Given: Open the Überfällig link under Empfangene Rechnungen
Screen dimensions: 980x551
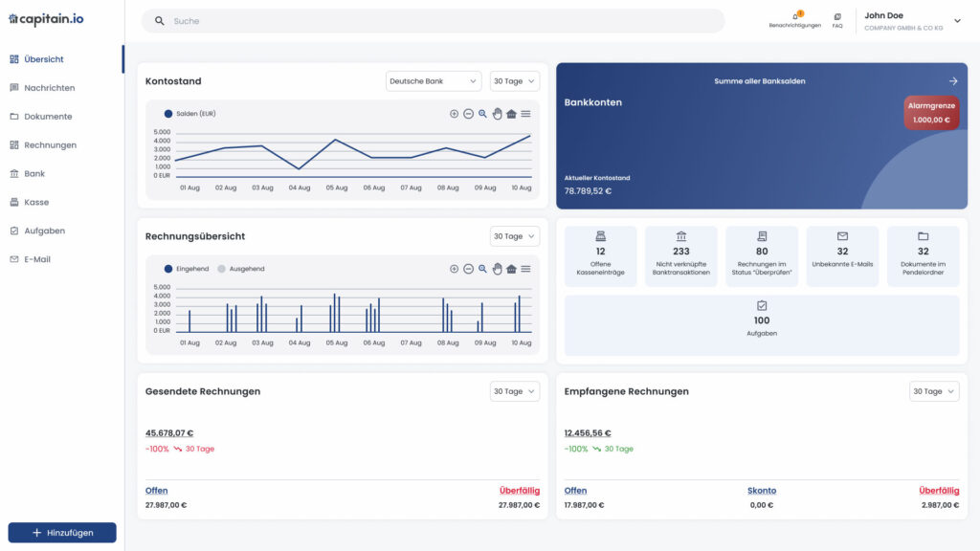Looking at the screenshot, I should [938, 491].
